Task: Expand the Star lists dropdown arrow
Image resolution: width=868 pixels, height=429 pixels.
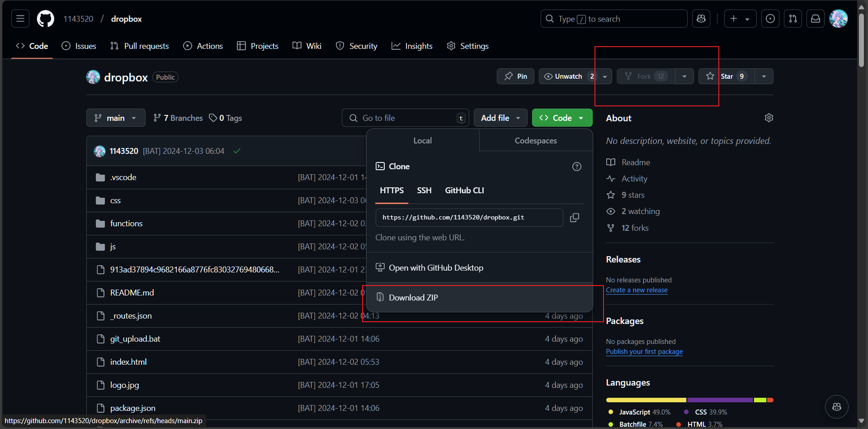Action: (764, 76)
